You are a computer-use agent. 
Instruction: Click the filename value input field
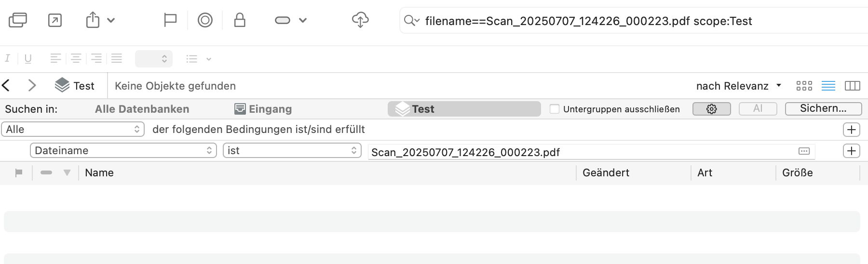click(x=579, y=152)
